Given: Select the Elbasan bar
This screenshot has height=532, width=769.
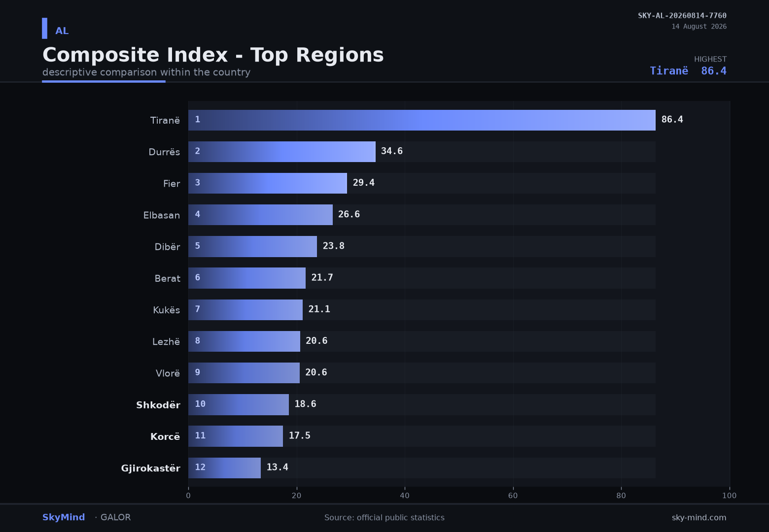Looking at the screenshot, I should (260, 215).
